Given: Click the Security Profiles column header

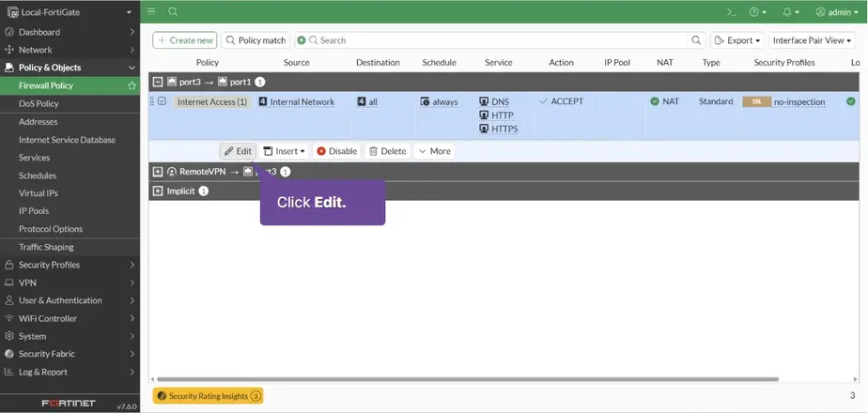Looking at the screenshot, I should (783, 63).
